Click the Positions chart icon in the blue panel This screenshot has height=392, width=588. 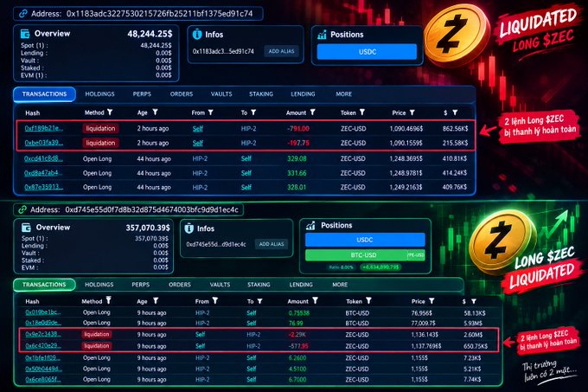pyautogui.click(x=322, y=35)
